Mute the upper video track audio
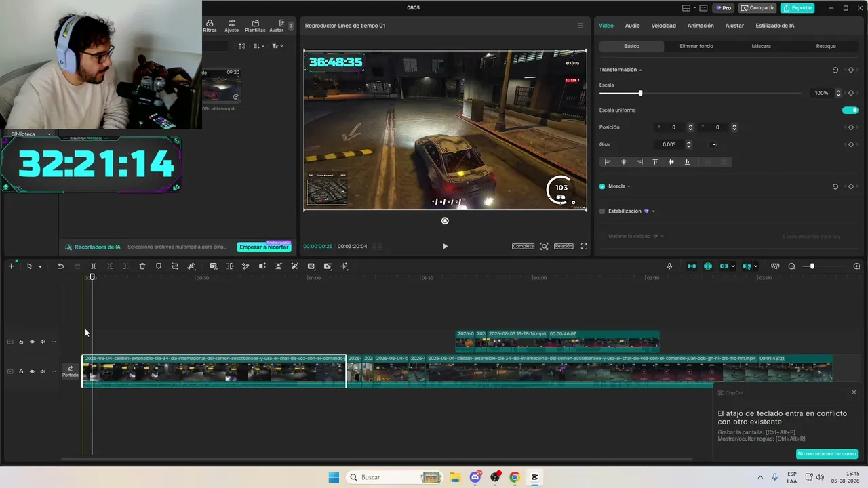 coord(43,342)
